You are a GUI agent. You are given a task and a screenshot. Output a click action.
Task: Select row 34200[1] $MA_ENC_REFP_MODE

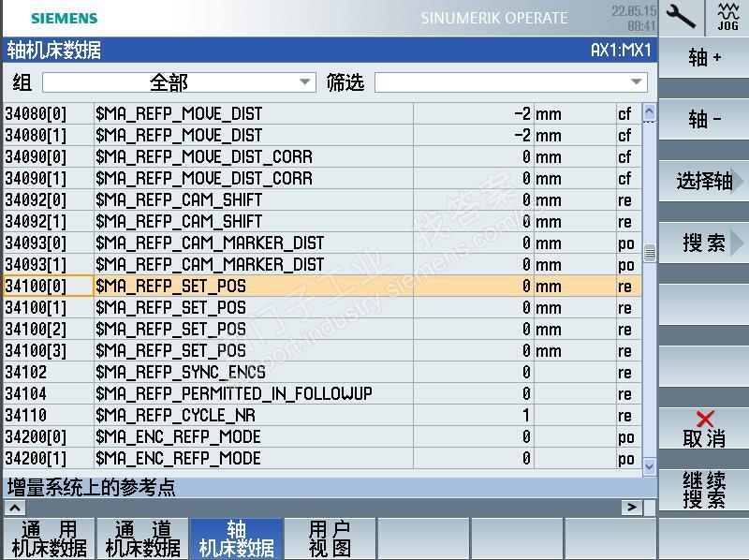click(x=322, y=458)
